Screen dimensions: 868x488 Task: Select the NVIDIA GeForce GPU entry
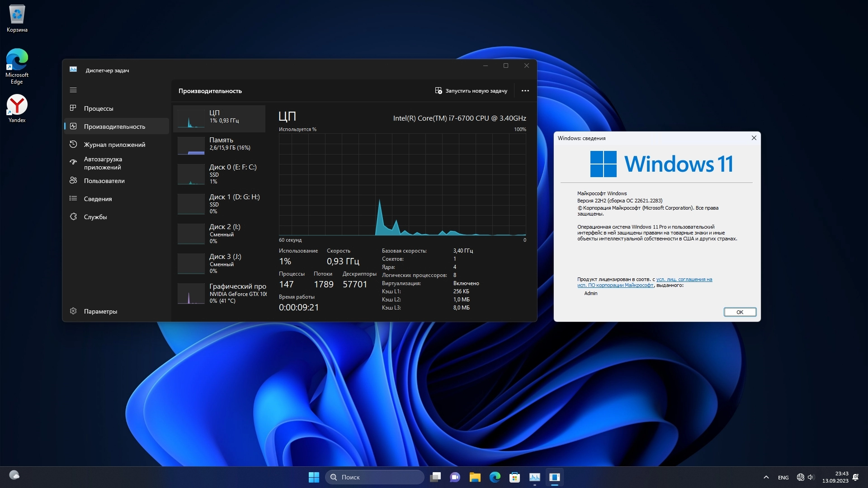coord(222,293)
